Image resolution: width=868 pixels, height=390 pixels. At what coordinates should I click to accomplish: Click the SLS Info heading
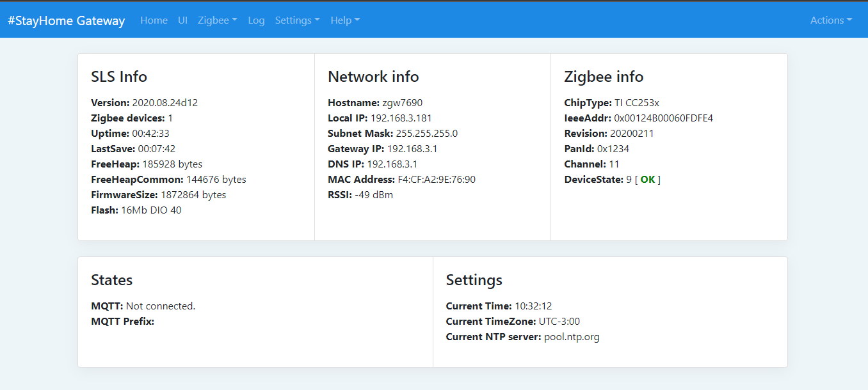click(119, 77)
